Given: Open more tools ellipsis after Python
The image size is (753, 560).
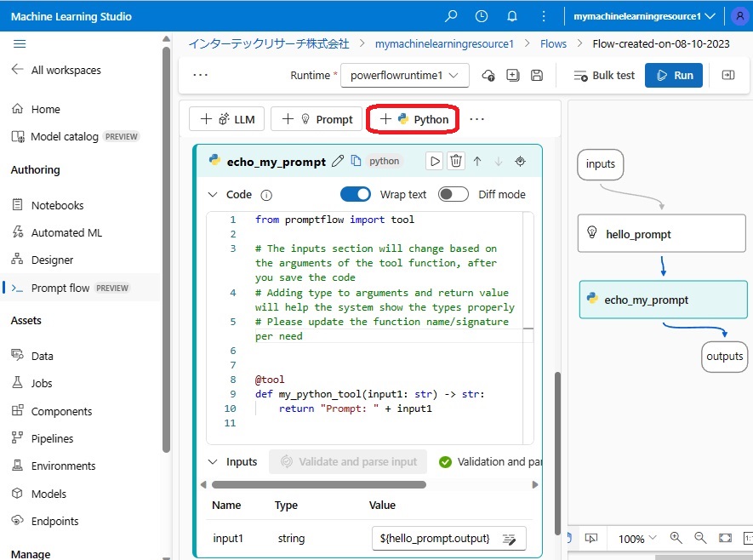Looking at the screenshot, I should (476, 119).
